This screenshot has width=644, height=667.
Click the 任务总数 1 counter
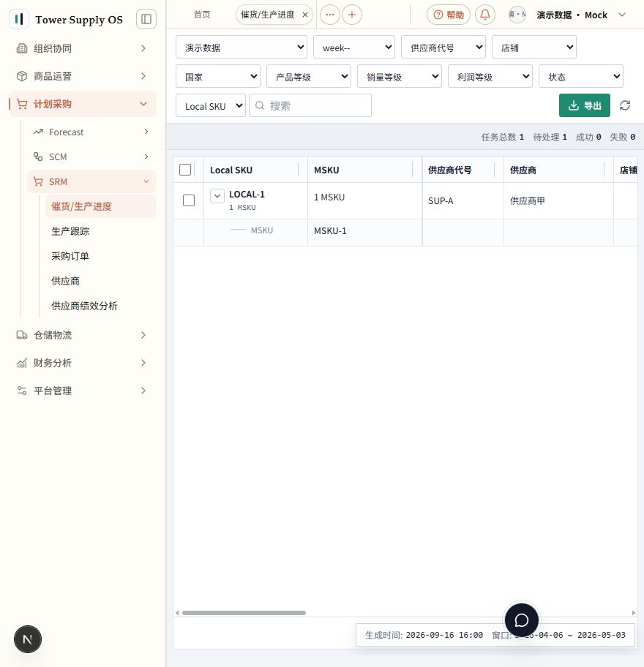point(502,137)
